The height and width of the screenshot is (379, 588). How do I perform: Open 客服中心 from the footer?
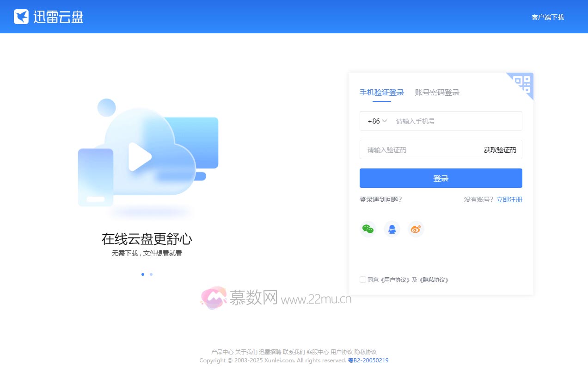click(318, 352)
